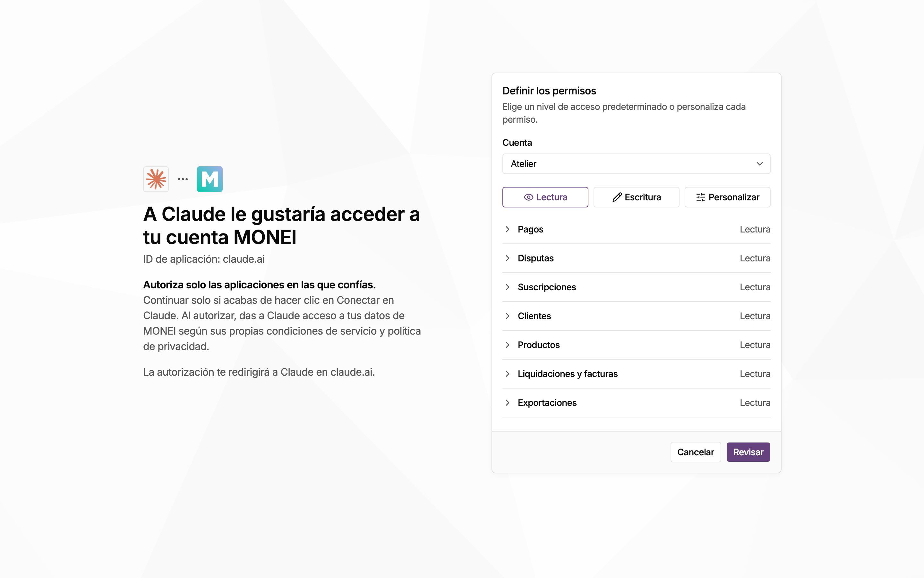
Task: Click the Lectura value beside Clientes
Action: pyautogui.click(x=755, y=316)
